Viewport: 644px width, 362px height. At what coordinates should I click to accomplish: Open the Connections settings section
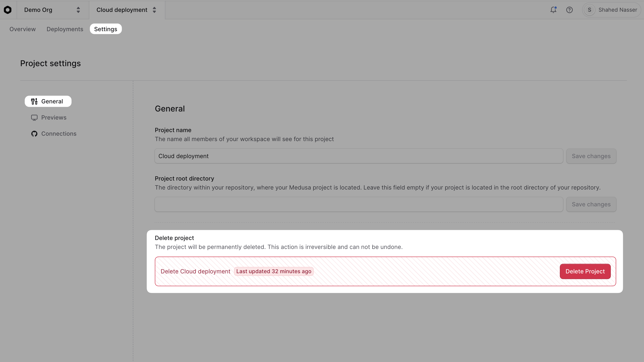click(x=59, y=134)
